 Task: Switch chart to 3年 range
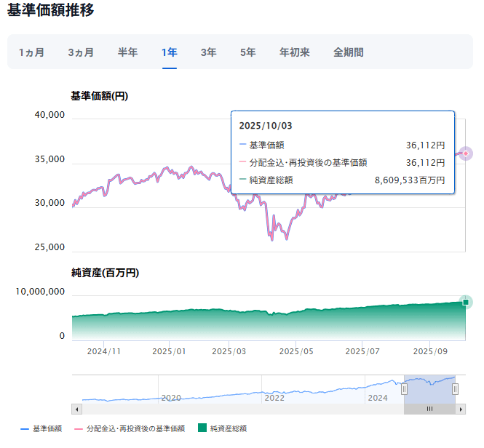point(209,52)
